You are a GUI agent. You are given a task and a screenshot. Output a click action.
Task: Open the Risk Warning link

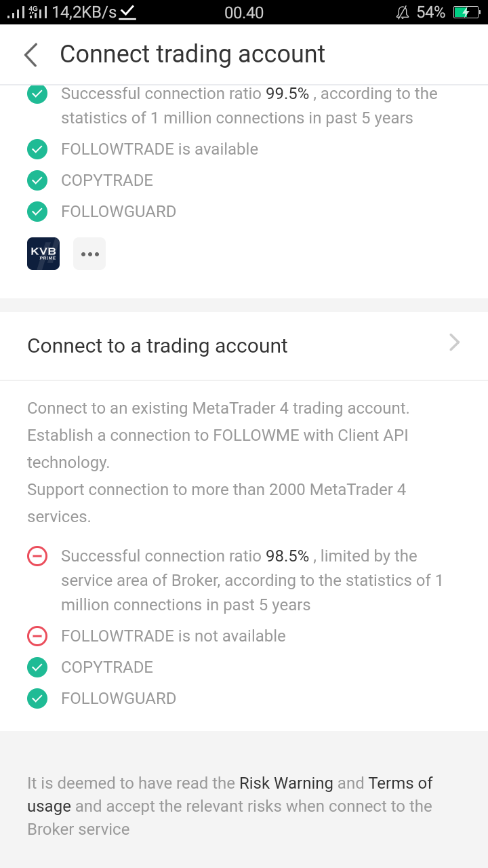(286, 783)
